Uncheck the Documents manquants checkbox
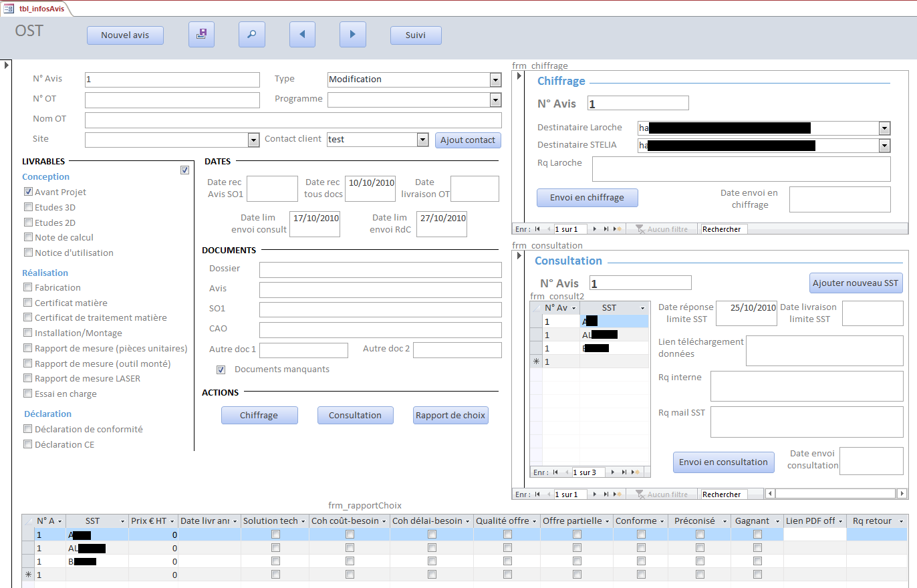This screenshot has width=917, height=588. point(221,370)
